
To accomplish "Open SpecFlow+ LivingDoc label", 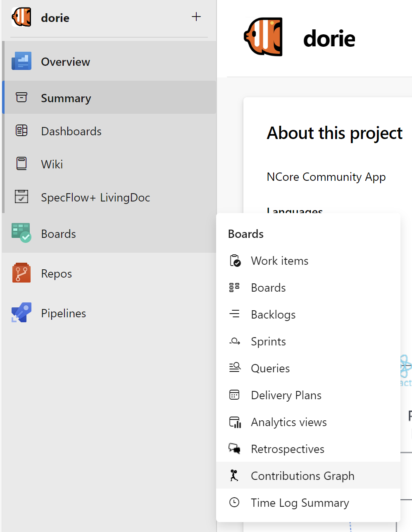I will (95, 198).
